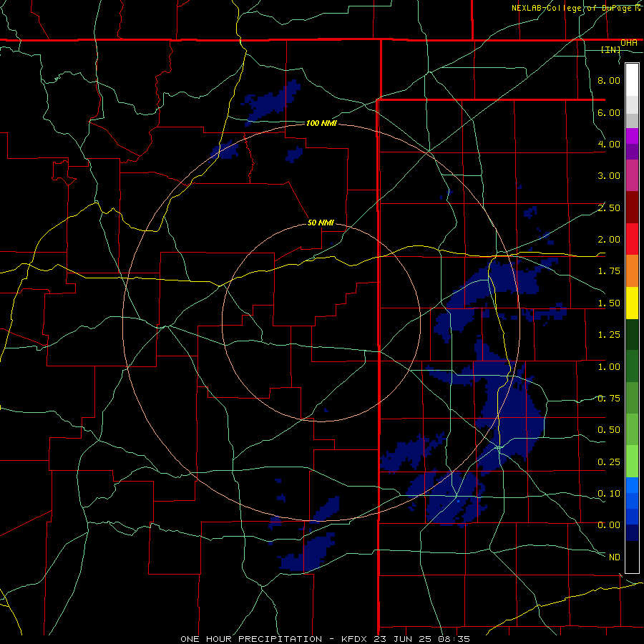Click the 0.75 legend value

(x=609, y=399)
